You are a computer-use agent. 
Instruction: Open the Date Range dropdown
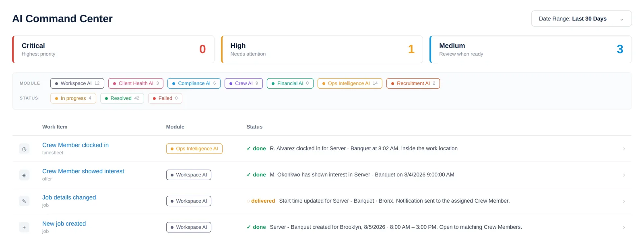click(x=581, y=19)
